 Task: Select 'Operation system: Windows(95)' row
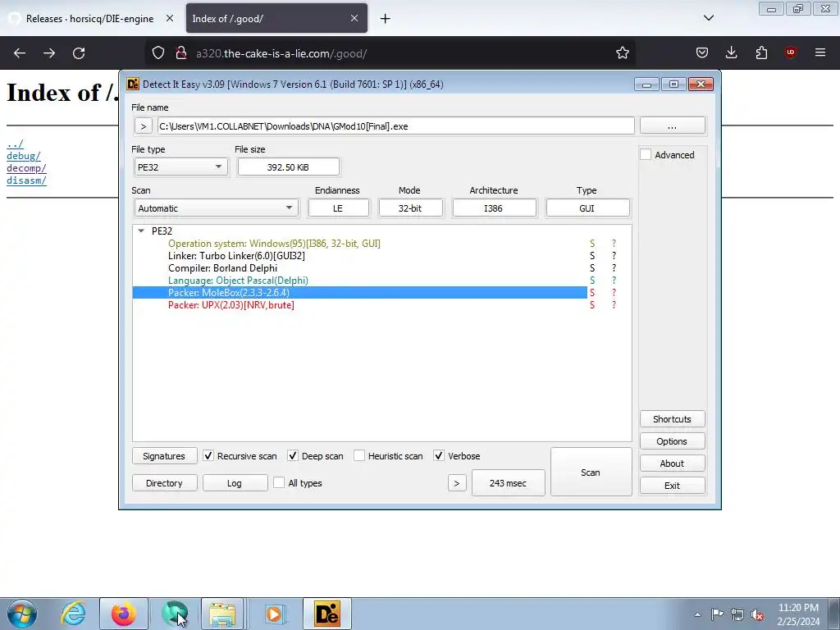pyautogui.click(x=360, y=243)
